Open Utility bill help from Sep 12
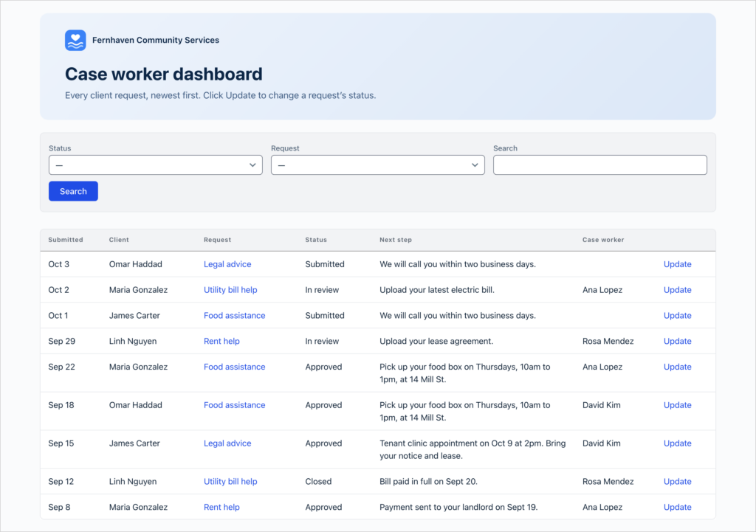Viewport: 756px width, 532px height. tap(230, 481)
